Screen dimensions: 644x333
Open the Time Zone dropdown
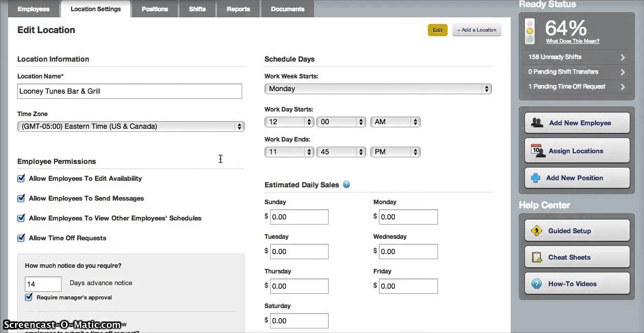131,126
